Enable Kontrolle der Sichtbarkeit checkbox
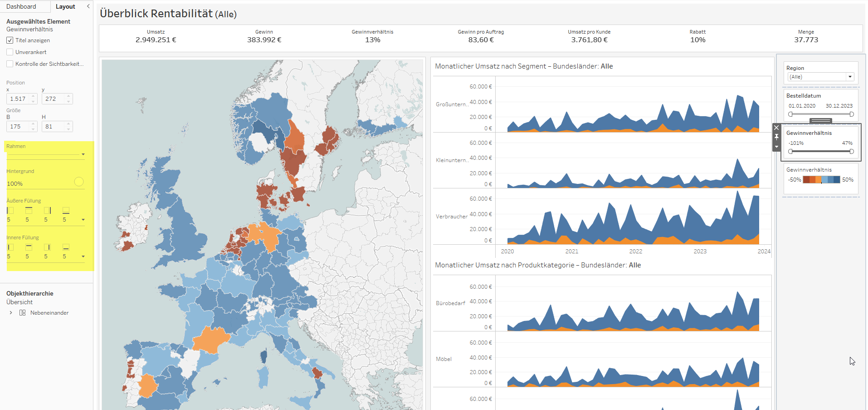Image resolution: width=868 pixels, height=410 pixels. click(10, 64)
